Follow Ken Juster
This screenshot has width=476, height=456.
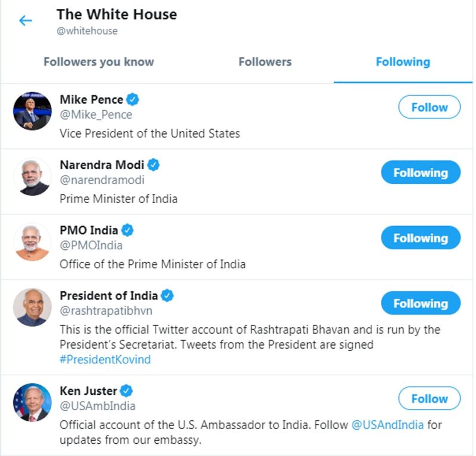point(429,398)
